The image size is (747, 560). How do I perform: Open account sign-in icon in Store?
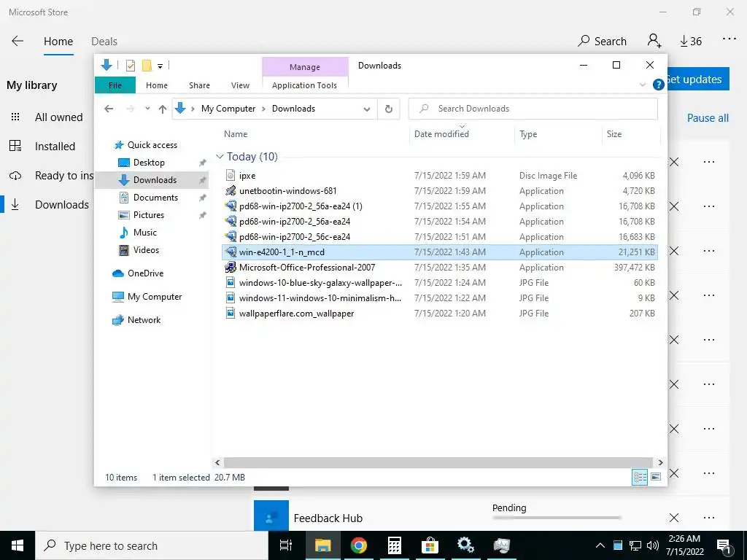point(654,41)
